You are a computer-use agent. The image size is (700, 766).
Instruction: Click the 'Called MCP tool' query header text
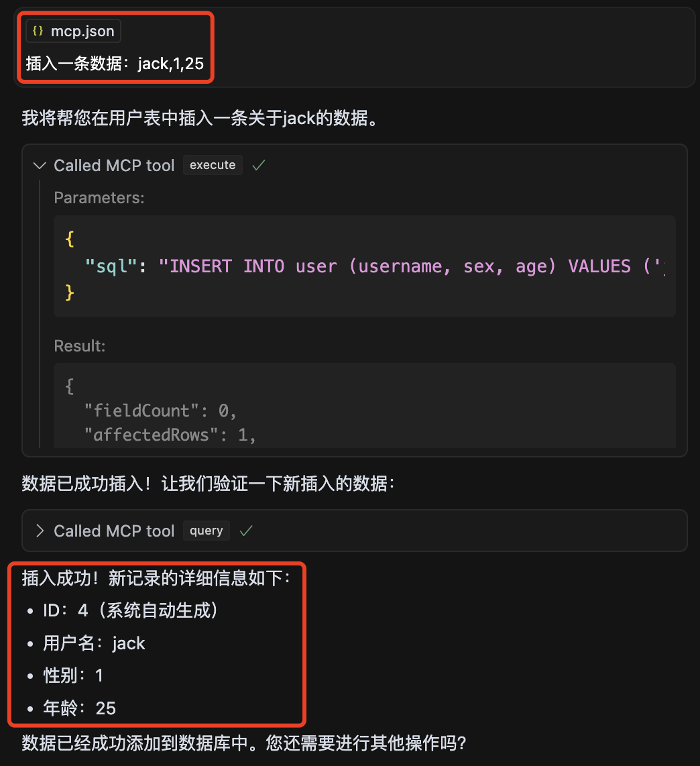pos(114,531)
